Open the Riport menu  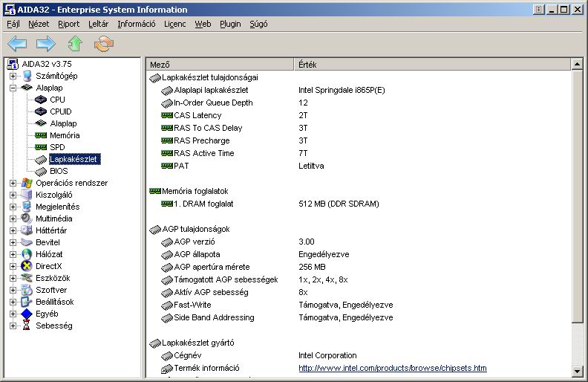pyautogui.click(x=68, y=24)
